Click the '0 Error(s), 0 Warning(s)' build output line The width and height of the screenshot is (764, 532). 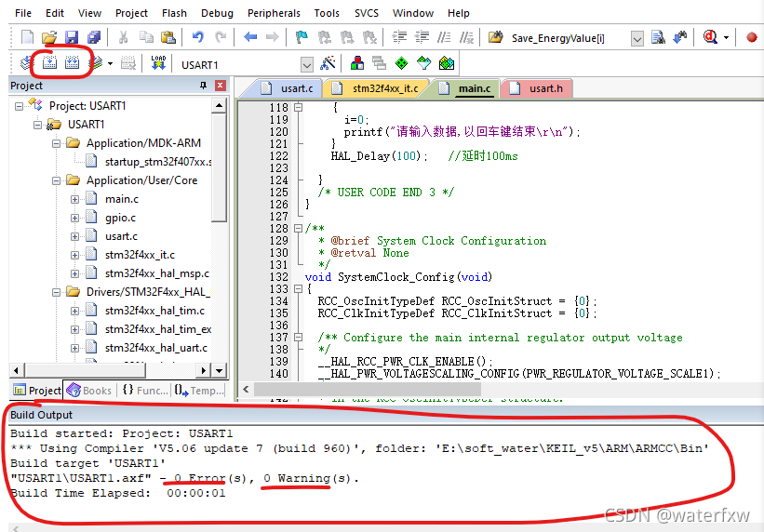pyautogui.click(x=184, y=478)
